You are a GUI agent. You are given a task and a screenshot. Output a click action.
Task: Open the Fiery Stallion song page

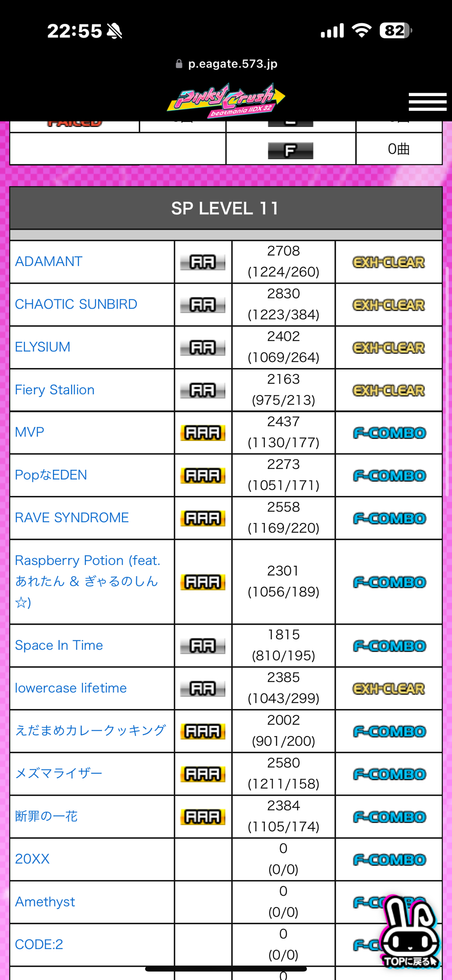[54, 390]
